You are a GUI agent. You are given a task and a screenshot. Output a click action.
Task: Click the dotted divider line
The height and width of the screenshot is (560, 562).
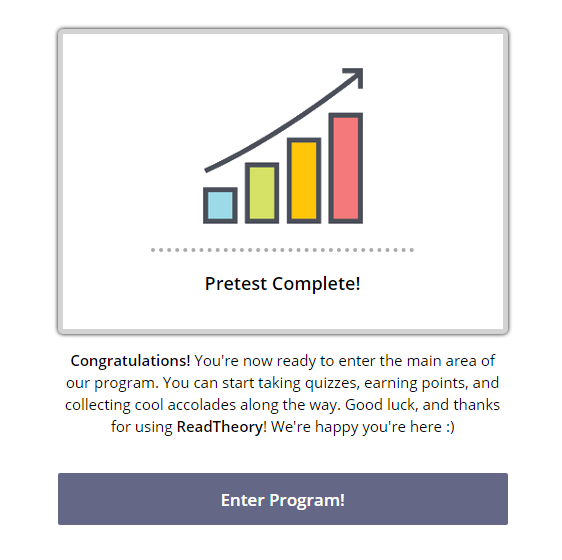[x=282, y=250]
